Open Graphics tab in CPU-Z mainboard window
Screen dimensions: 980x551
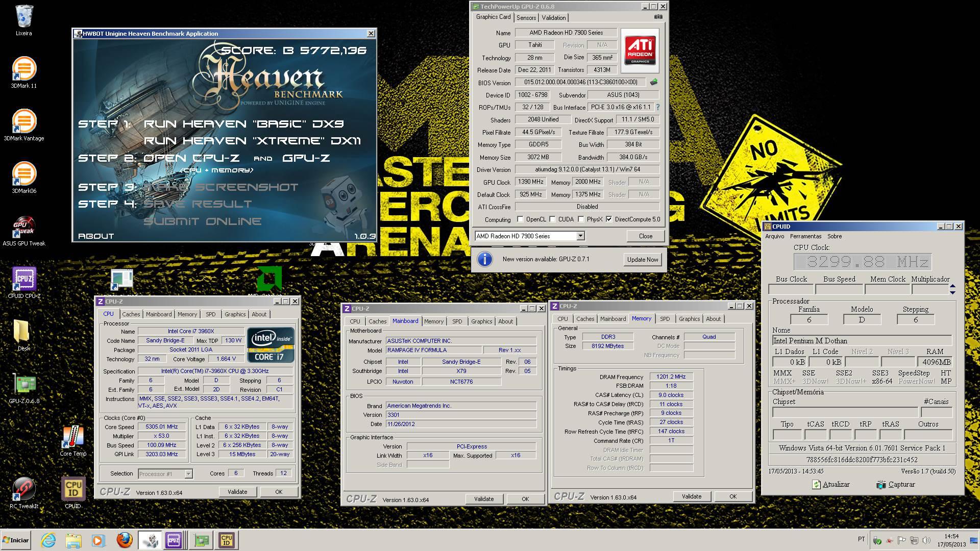point(481,321)
